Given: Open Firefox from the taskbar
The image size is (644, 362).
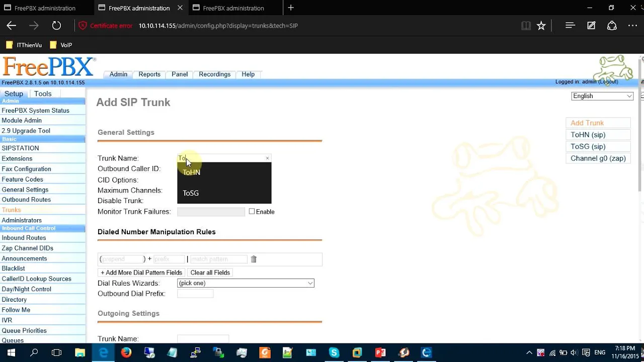Looking at the screenshot, I should [126, 352].
